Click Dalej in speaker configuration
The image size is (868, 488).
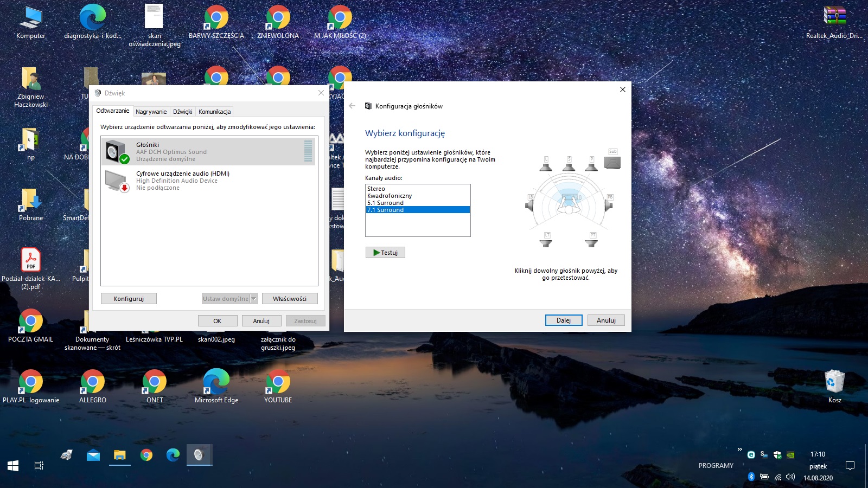[x=564, y=320]
